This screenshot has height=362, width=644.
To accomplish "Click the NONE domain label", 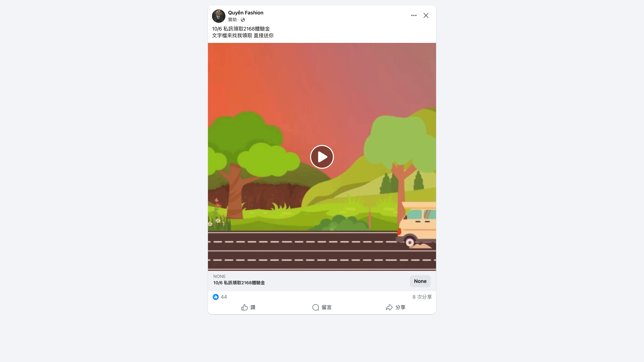I will coord(219,276).
